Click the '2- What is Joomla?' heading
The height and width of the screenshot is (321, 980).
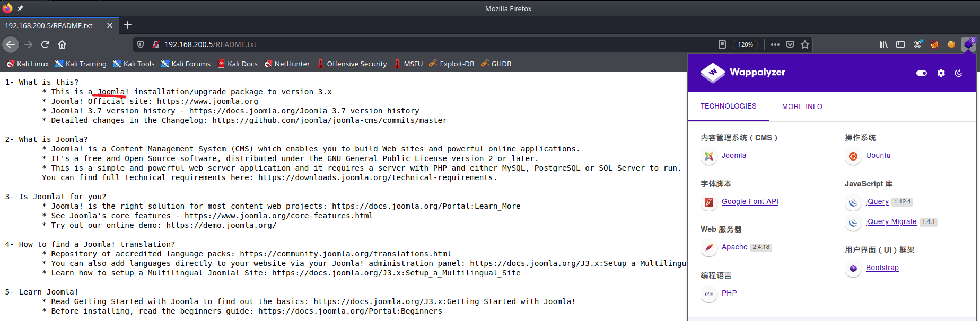pos(47,140)
